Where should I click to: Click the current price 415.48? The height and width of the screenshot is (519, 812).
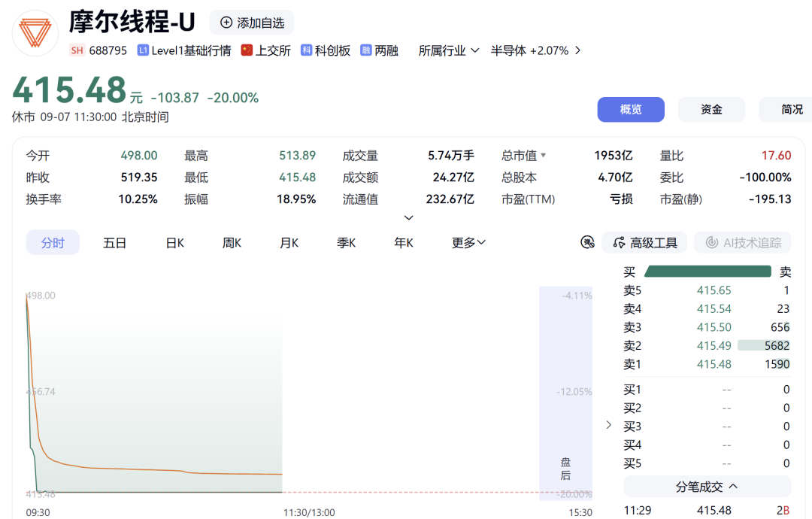coord(69,90)
